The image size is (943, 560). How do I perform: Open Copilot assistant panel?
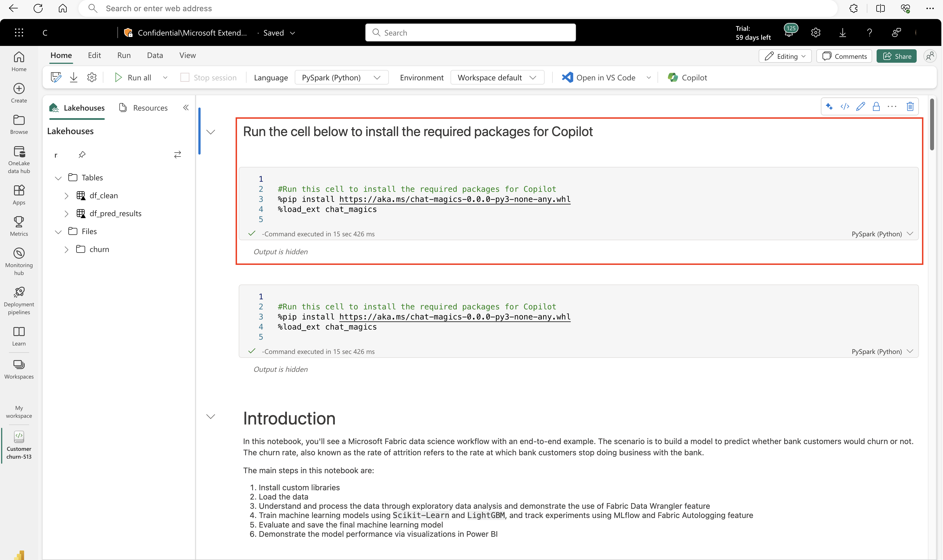[x=687, y=77]
